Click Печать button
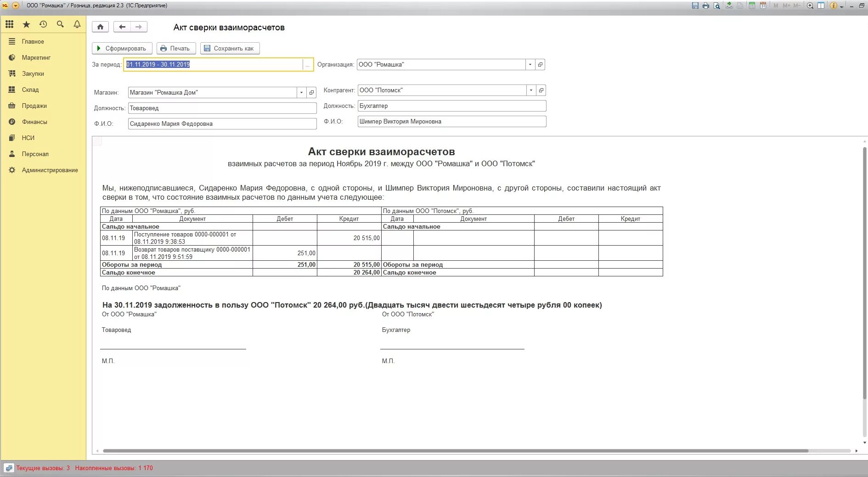 pos(176,48)
